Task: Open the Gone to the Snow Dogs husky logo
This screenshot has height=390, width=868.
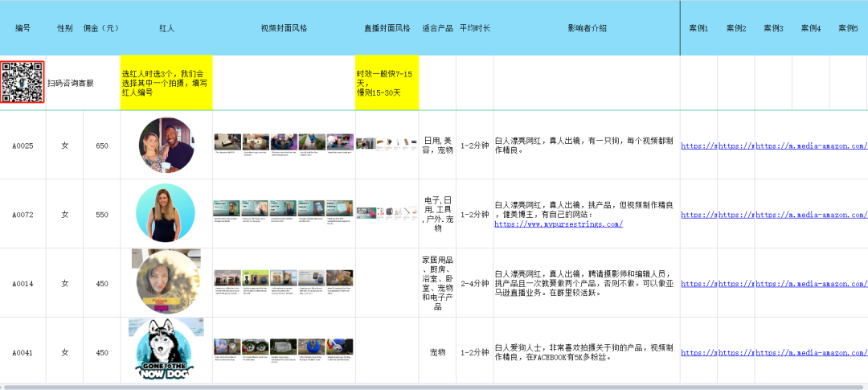Action: click(x=166, y=348)
